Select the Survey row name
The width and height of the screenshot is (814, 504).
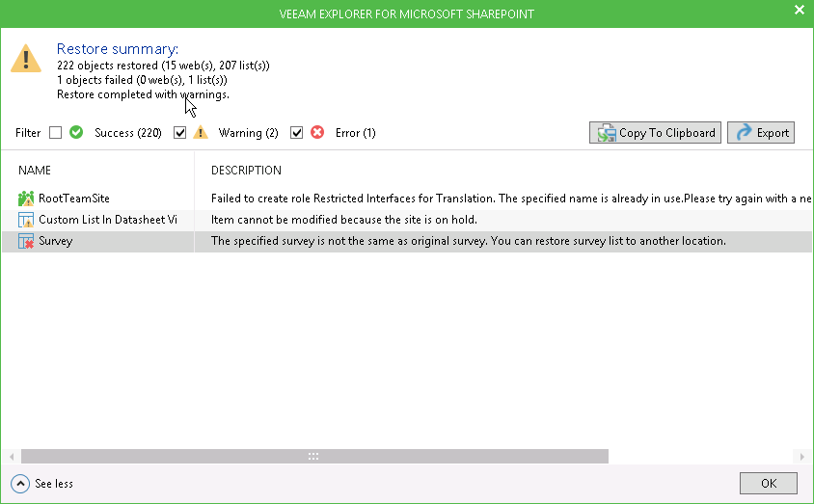56,241
